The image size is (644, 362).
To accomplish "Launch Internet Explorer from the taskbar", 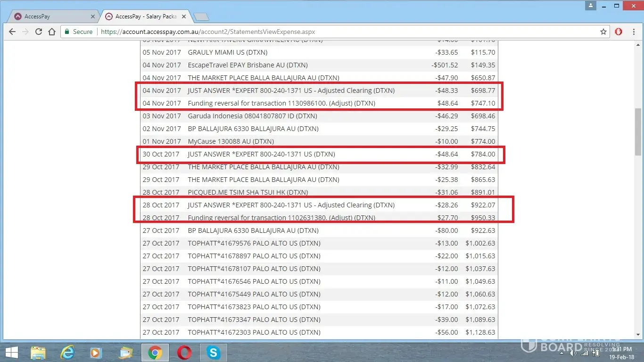I will [67, 352].
